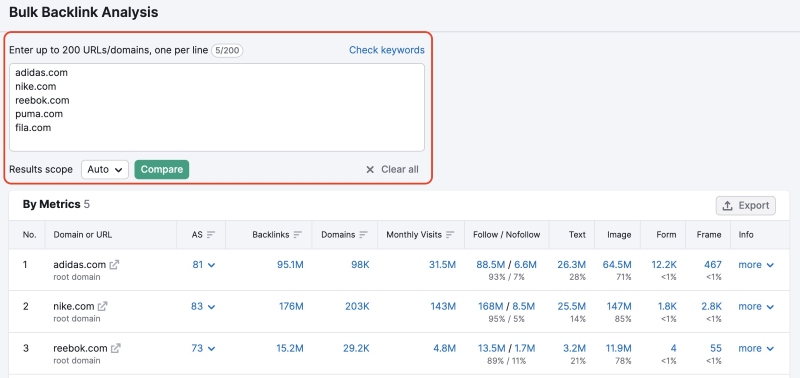Open nike.com backlinks value 176M
Screen dimensions: 800x378
(291, 307)
